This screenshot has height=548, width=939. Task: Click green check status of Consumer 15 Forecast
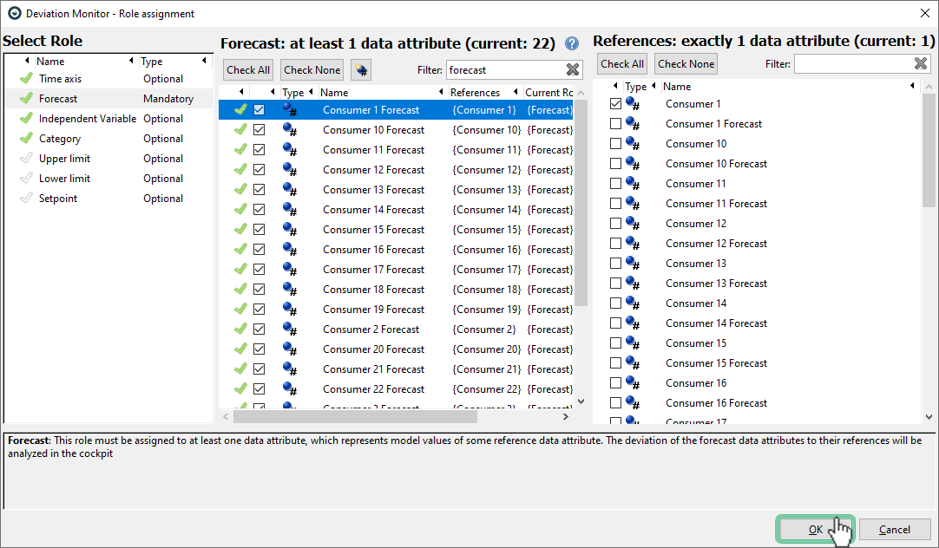tap(241, 229)
